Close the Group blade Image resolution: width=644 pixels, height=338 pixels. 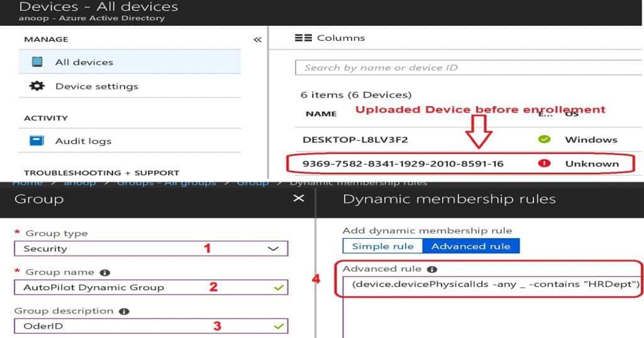coord(299,199)
